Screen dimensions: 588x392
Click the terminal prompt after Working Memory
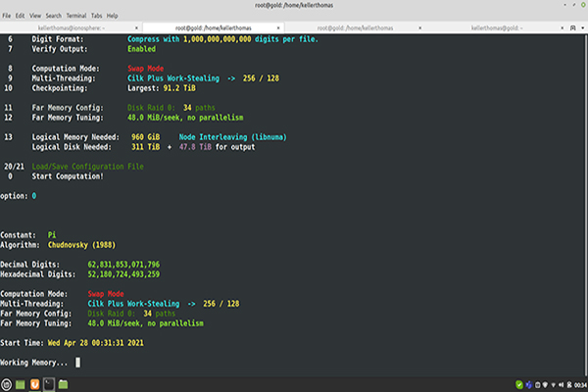(76, 362)
